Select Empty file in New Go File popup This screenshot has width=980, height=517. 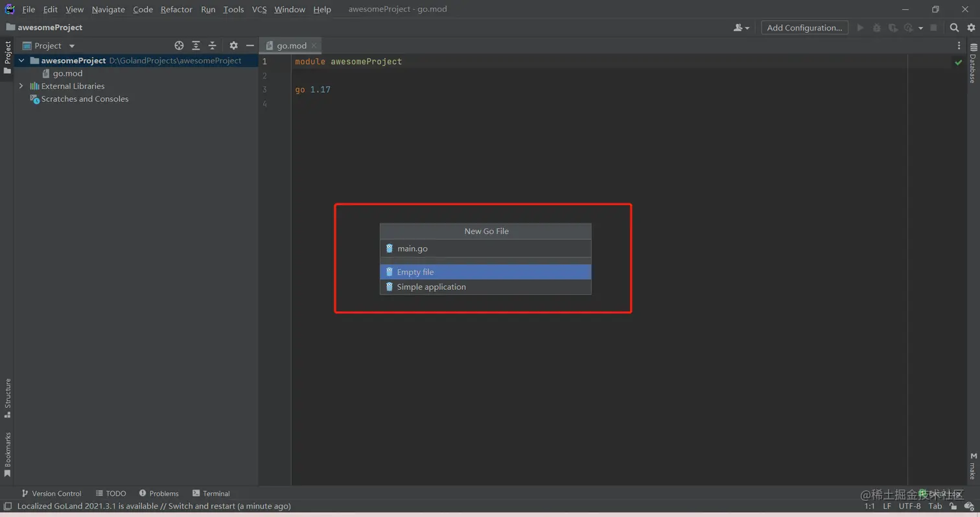(x=485, y=272)
